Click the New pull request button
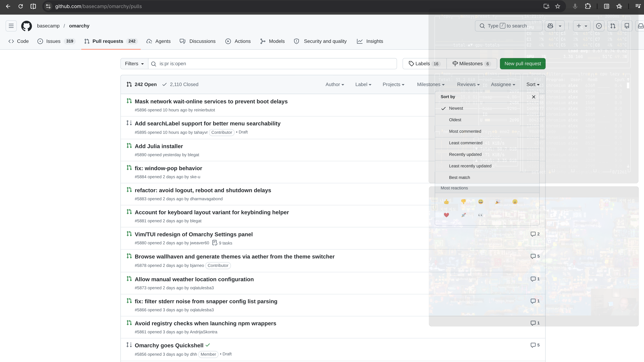Image resolution: width=644 pixels, height=362 pixels. point(523,63)
